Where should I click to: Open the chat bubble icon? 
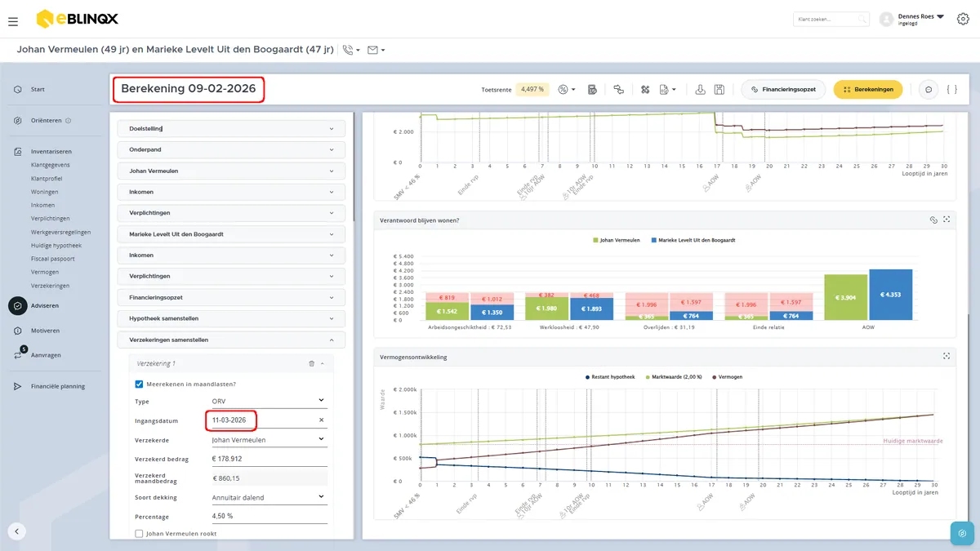pos(929,89)
